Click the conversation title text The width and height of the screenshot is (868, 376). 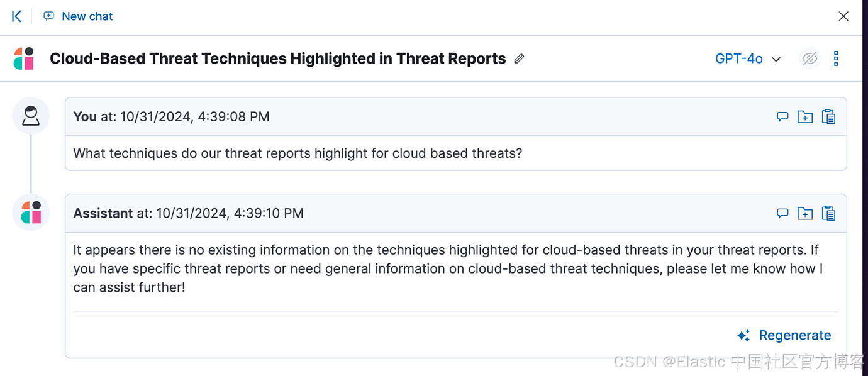point(278,58)
